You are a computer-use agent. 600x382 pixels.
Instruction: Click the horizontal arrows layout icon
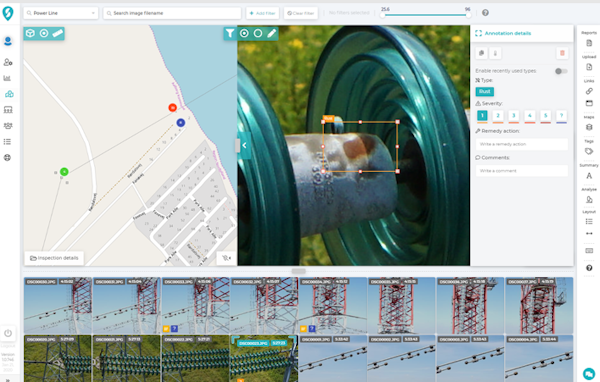click(x=589, y=233)
